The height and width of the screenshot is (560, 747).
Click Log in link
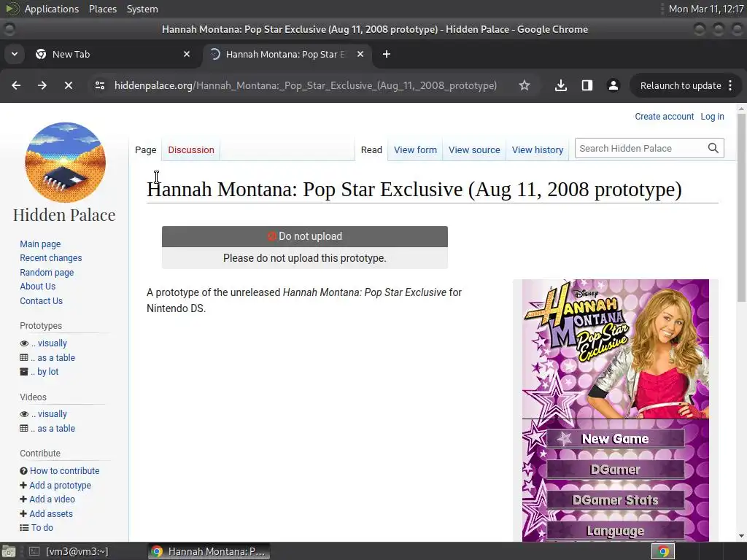click(712, 117)
